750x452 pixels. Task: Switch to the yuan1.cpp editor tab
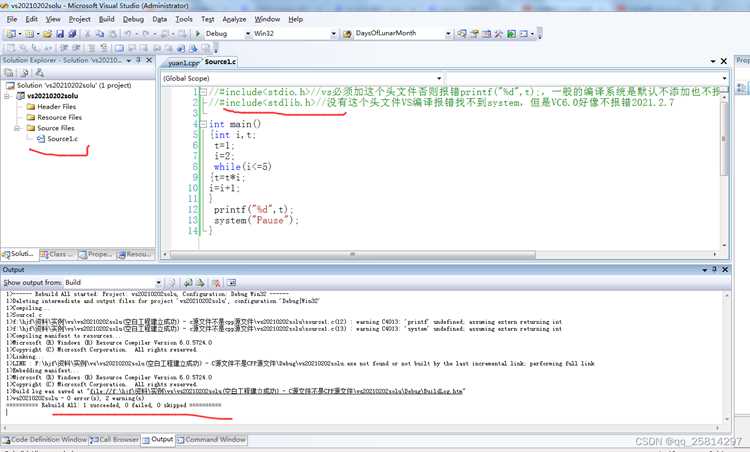pos(183,63)
